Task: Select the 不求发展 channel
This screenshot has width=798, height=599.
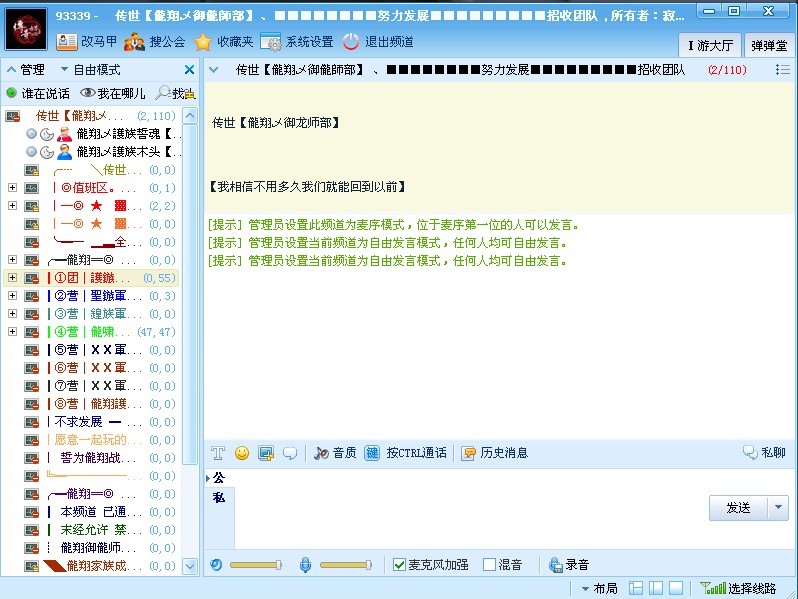Action: click(100, 422)
